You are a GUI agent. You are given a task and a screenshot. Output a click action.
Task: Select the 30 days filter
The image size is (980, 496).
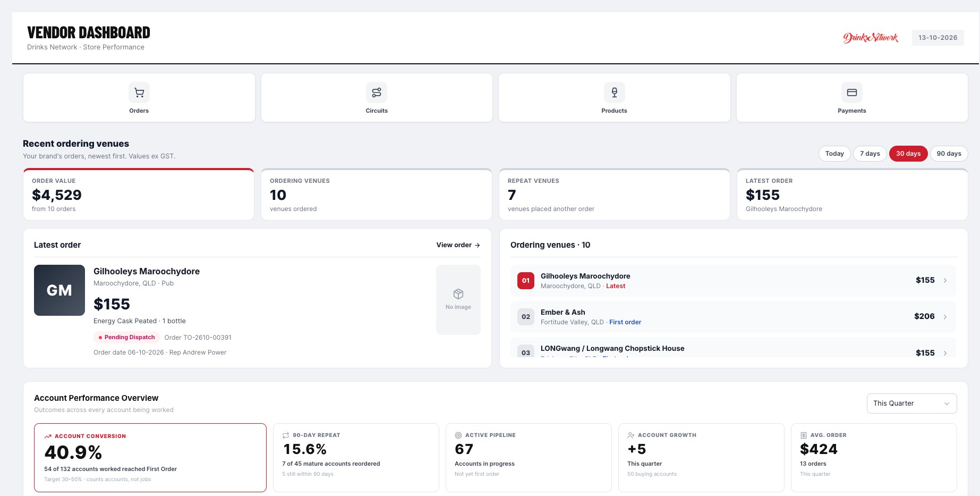908,154
